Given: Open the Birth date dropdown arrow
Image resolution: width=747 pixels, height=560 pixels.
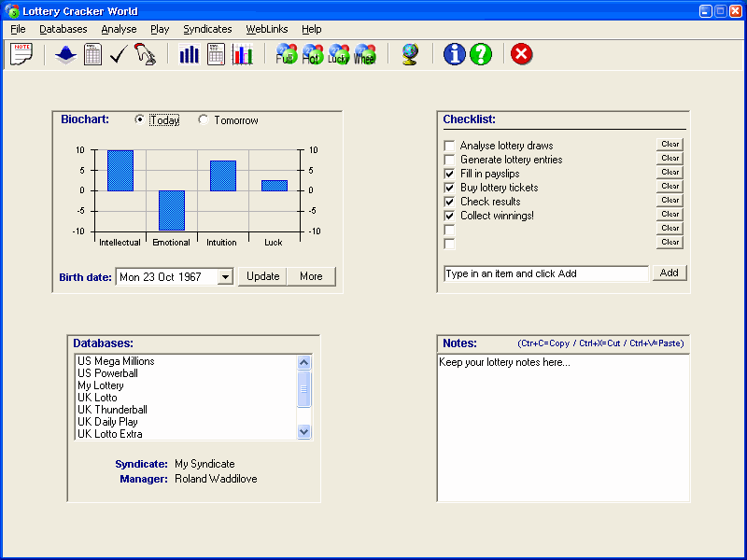Looking at the screenshot, I should 224,276.
